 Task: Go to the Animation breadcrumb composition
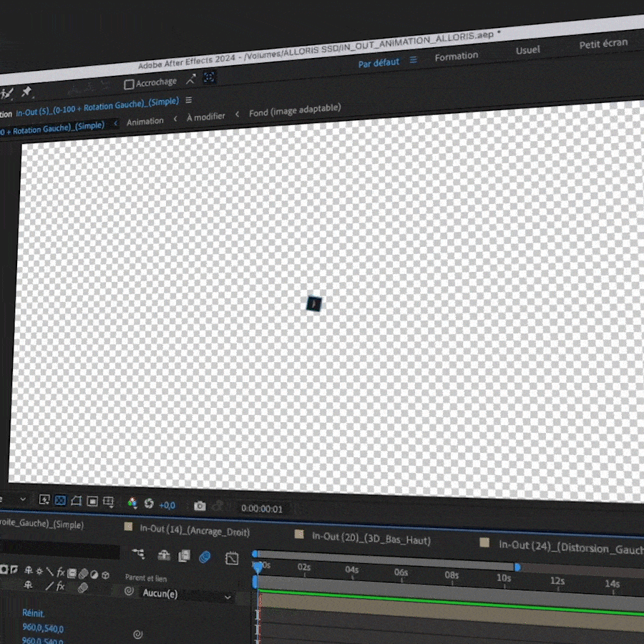(145, 122)
